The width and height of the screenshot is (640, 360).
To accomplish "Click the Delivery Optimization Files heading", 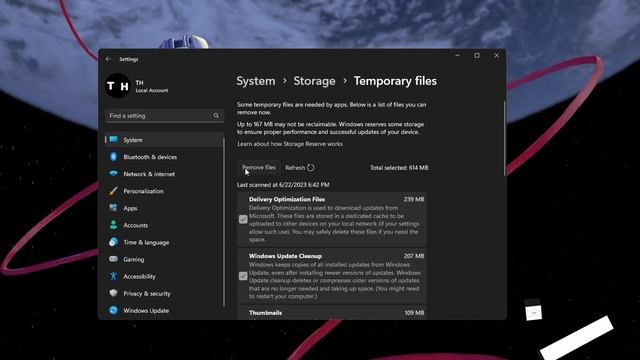I will click(287, 199).
